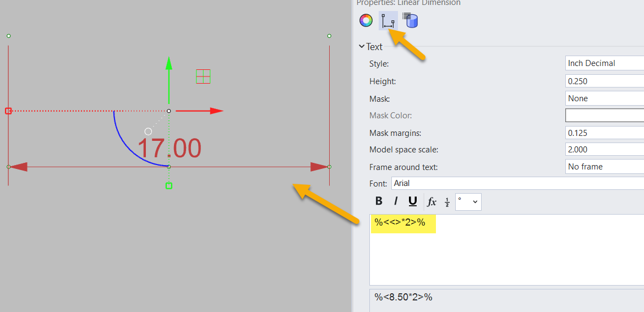This screenshot has width=644, height=312.
Task: Select the Dimension properties icon
Action: pos(388,21)
